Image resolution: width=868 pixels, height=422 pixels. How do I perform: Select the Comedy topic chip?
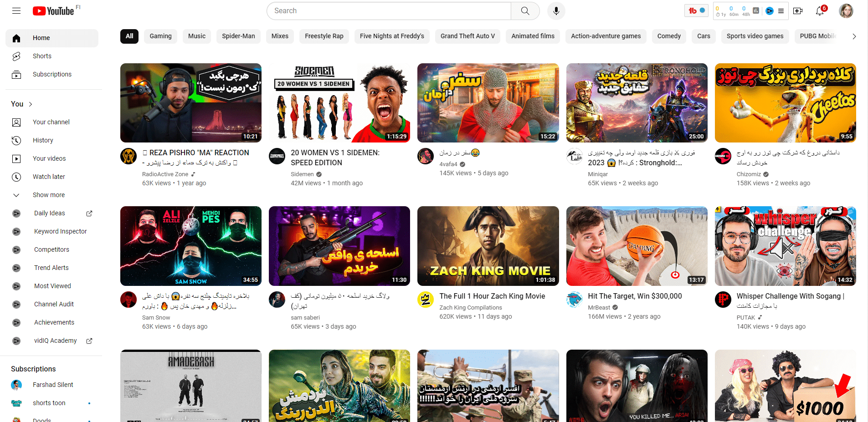click(x=668, y=36)
